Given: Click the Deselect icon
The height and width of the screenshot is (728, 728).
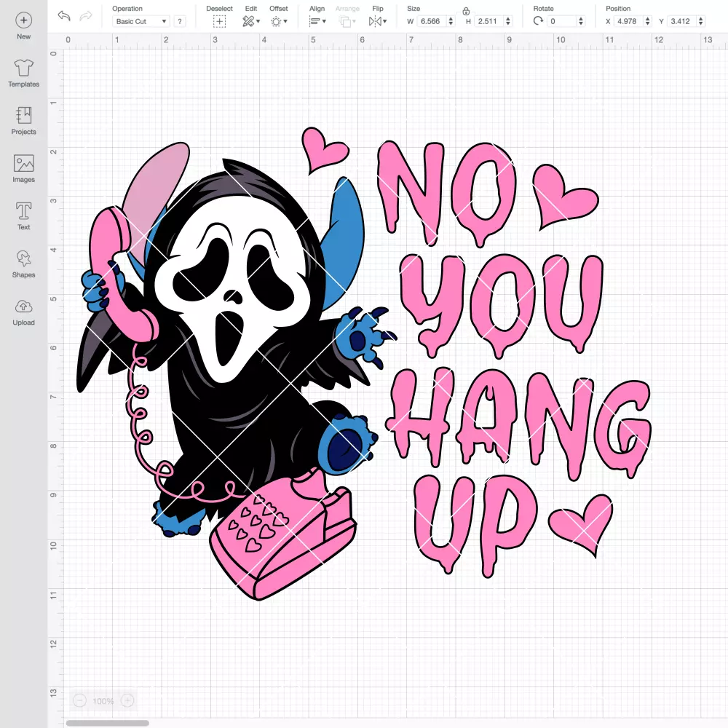Looking at the screenshot, I should pos(220,21).
